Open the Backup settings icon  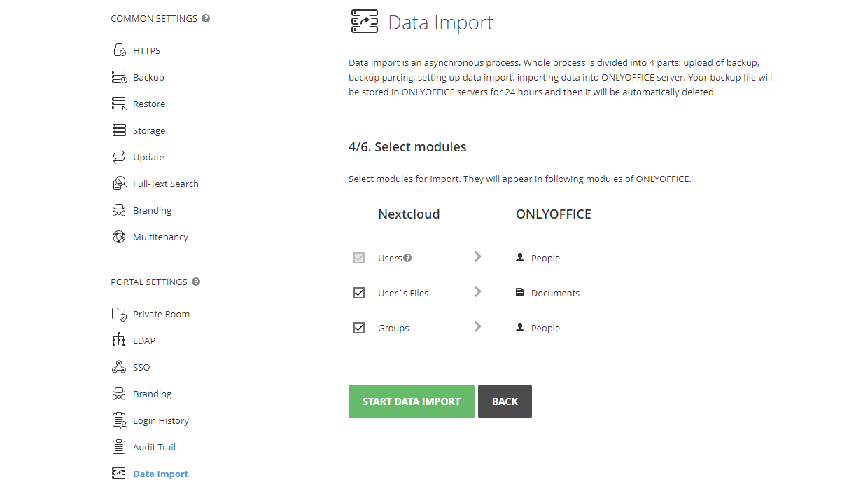point(118,76)
